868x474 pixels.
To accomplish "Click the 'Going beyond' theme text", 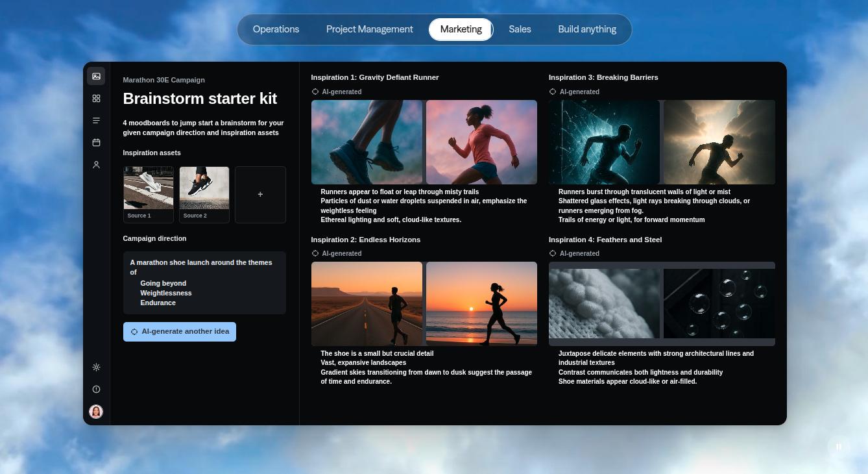I will click(163, 283).
